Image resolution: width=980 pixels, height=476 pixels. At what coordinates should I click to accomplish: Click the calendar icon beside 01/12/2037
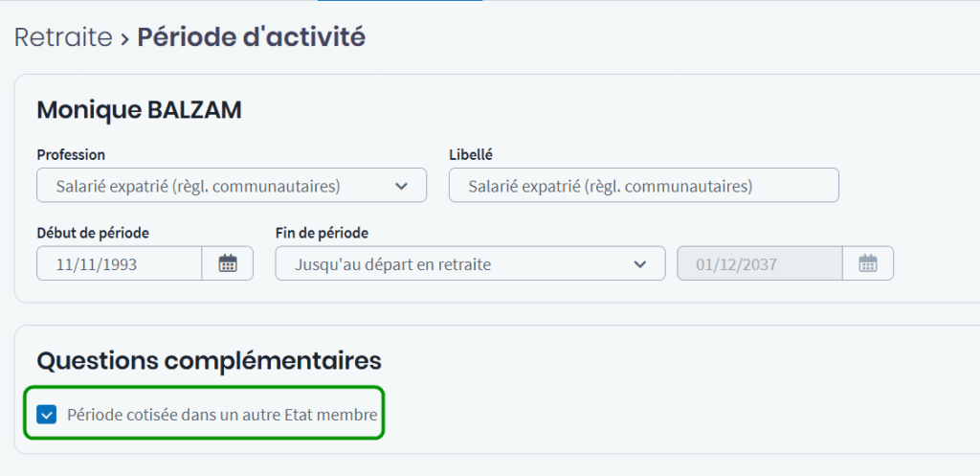point(868,263)
